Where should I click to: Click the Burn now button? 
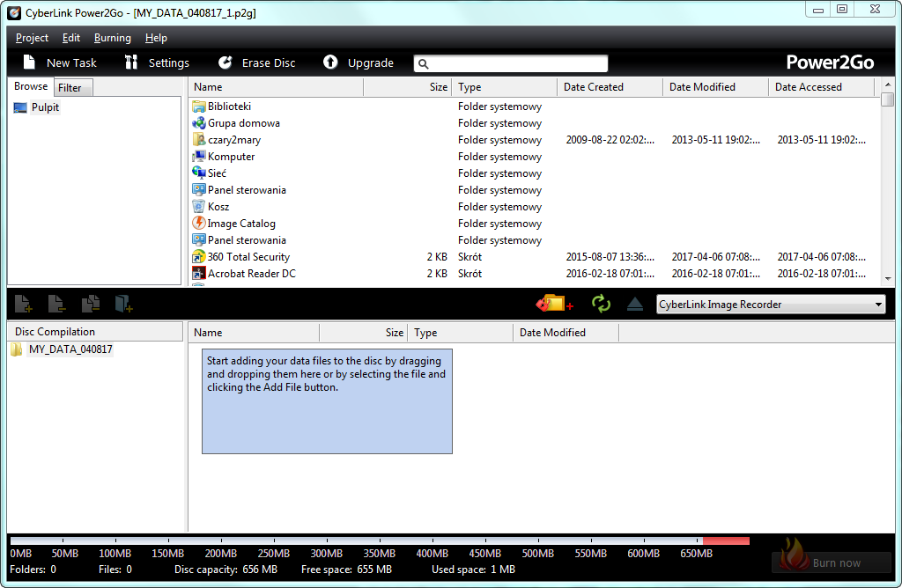832,562
